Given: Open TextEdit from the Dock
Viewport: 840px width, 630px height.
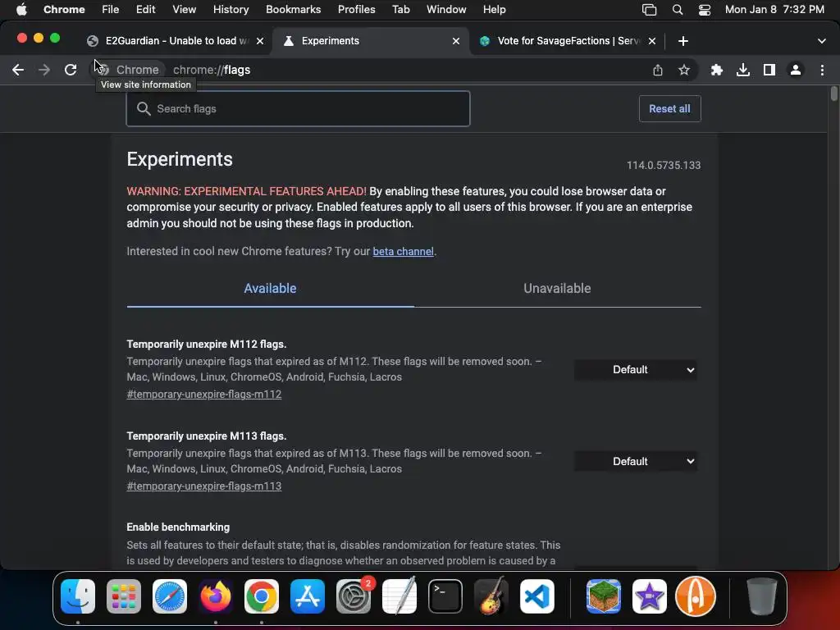Looking at the screenshot, I should pos(399,596).
